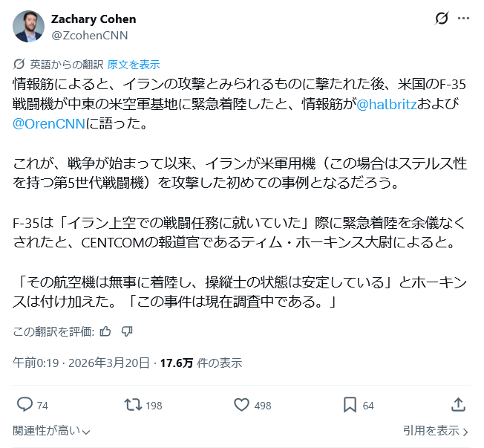Open the three-dot more options menu
The height and width of the screenshot is (448, 484).
pyautogui.click(x=463, y=19)
